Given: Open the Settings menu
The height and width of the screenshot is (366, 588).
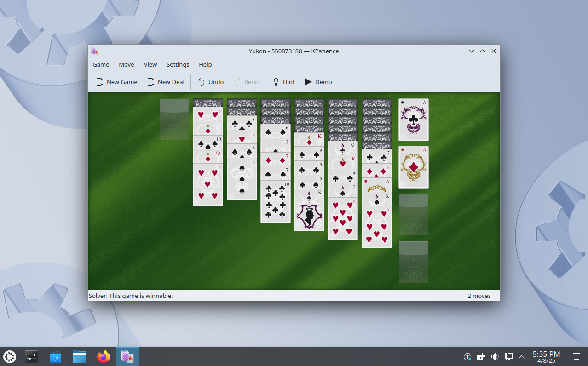Looking at the screenshot, I should 178,64.
